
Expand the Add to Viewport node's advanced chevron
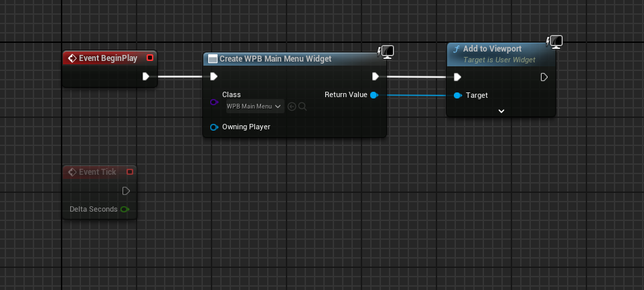pos(501,111)
